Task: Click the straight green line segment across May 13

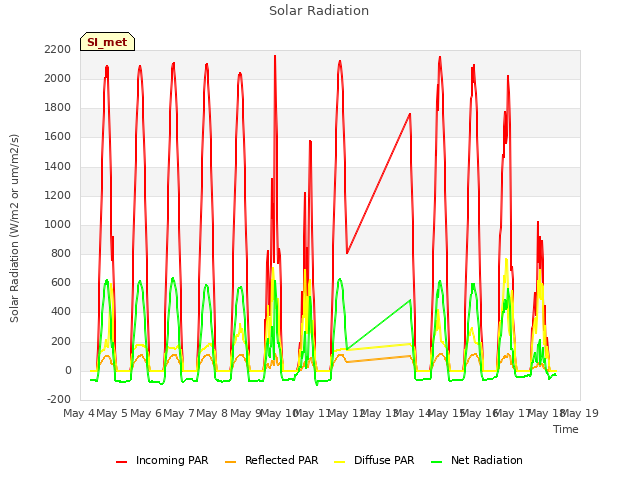Action: click(378, 325)
